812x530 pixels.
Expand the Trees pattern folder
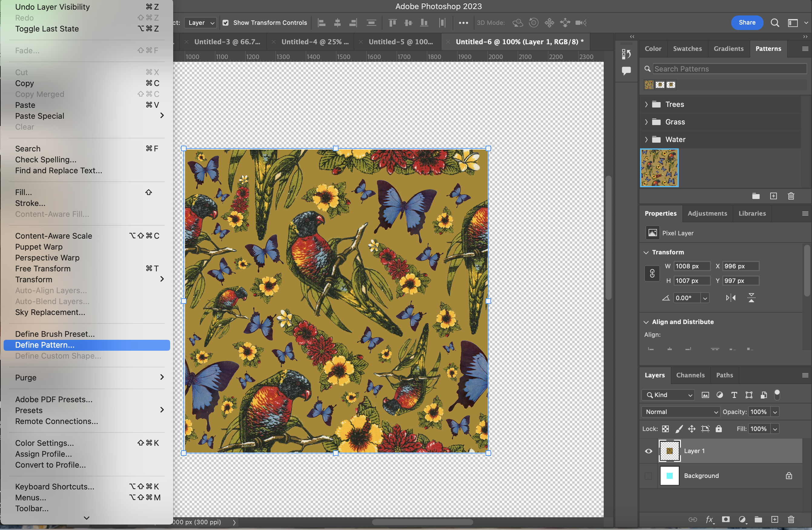646,104
